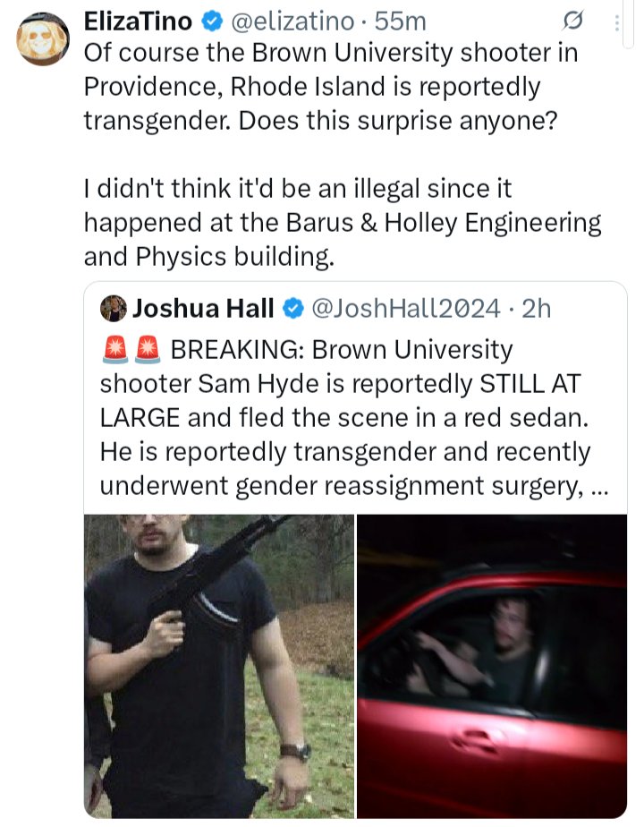This screenshot has width=644, height=827.
Task: Click the verified badge beside ElizaTino
Action: 212,21
